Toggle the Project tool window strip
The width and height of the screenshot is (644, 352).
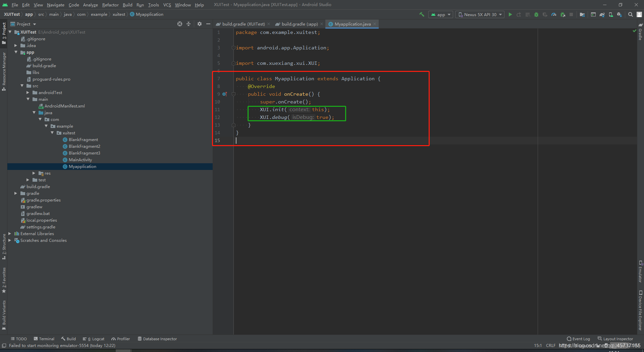(x=4, y=33)
